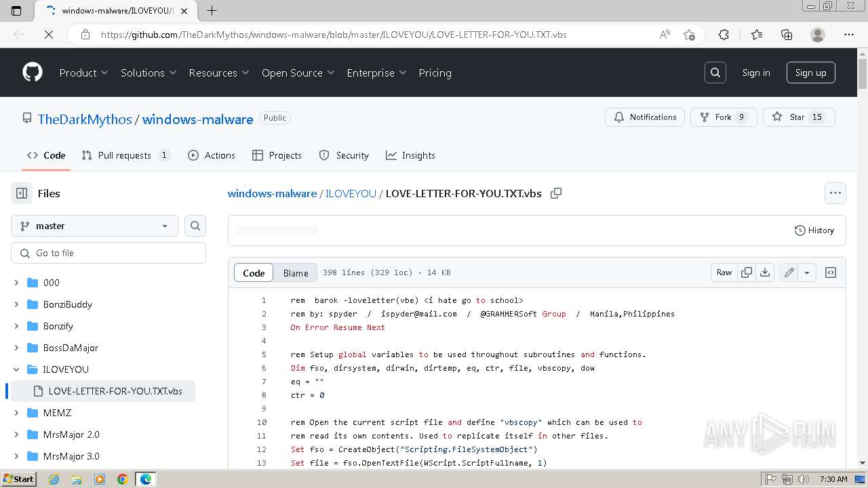Screen dimensions: 868x488
Task: Add this page to favorites star
Action: [x=689, y=35]
